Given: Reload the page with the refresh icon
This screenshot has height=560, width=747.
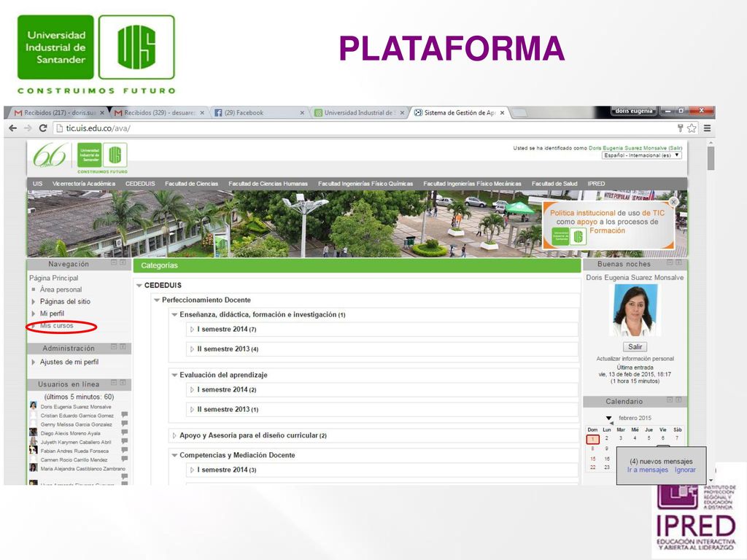Looking at the screenshot, I should (43, 128).
